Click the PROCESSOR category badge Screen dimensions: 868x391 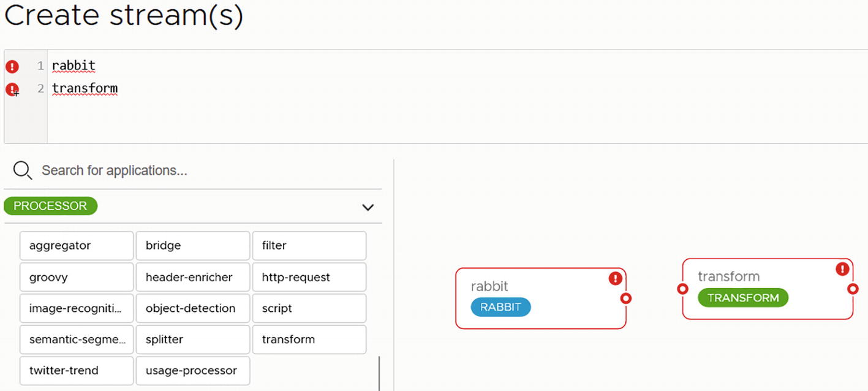[50, 206]
